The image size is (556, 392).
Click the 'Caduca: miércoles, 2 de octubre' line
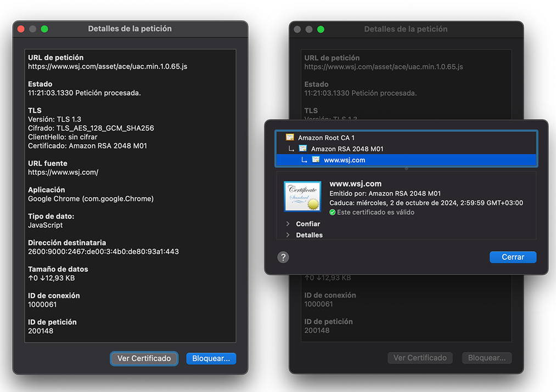(x=426, y=203)
